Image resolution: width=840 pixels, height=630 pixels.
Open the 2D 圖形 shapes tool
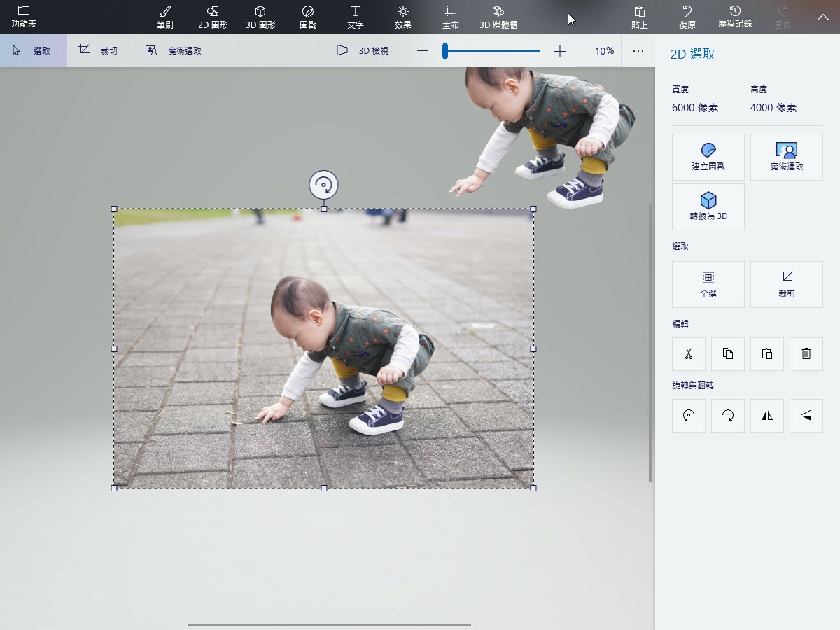(x=213, y=17)
